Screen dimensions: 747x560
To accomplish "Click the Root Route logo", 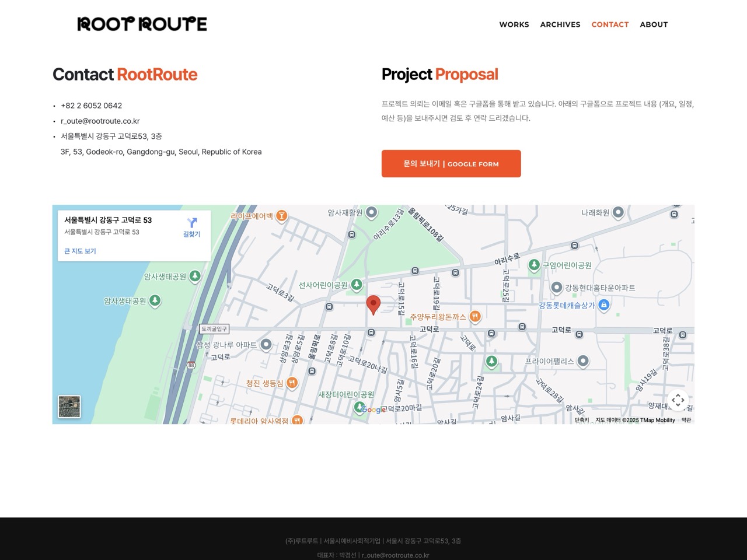I will pos(142,24).
